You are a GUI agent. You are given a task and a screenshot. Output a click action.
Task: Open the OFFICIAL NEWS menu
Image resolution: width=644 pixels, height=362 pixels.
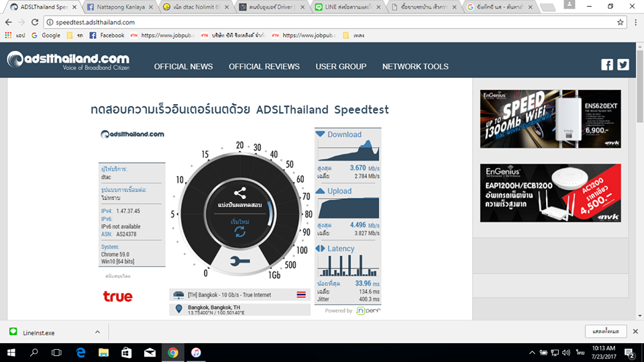point(183,66)
